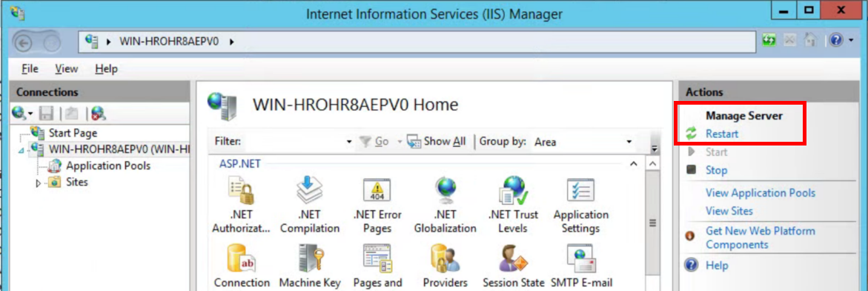Open help toolbar icon dropdown arrow
Image resolution: width=868 pixels, height=291 pixels.
pyautogui.click(x=851, y=41)
